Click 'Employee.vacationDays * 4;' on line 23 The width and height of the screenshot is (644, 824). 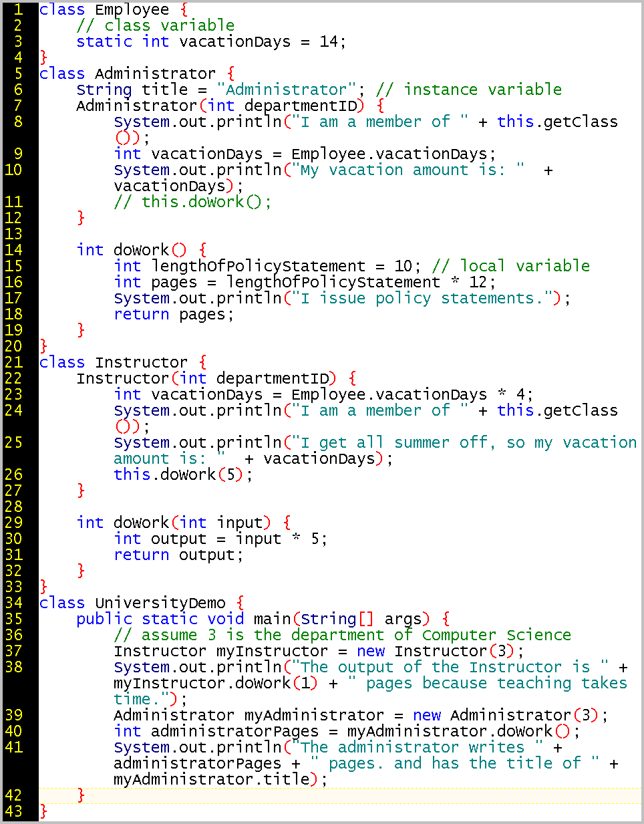click(x=413, y=395)
